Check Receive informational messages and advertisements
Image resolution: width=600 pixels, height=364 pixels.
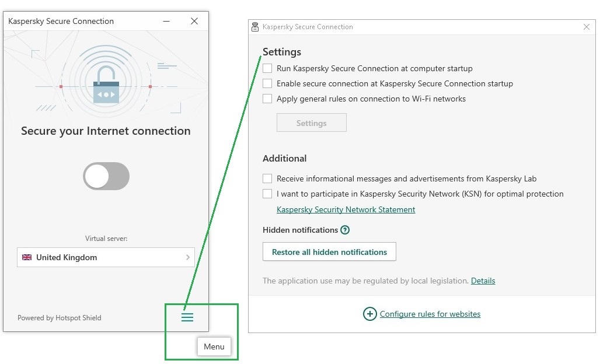[267, 178]
